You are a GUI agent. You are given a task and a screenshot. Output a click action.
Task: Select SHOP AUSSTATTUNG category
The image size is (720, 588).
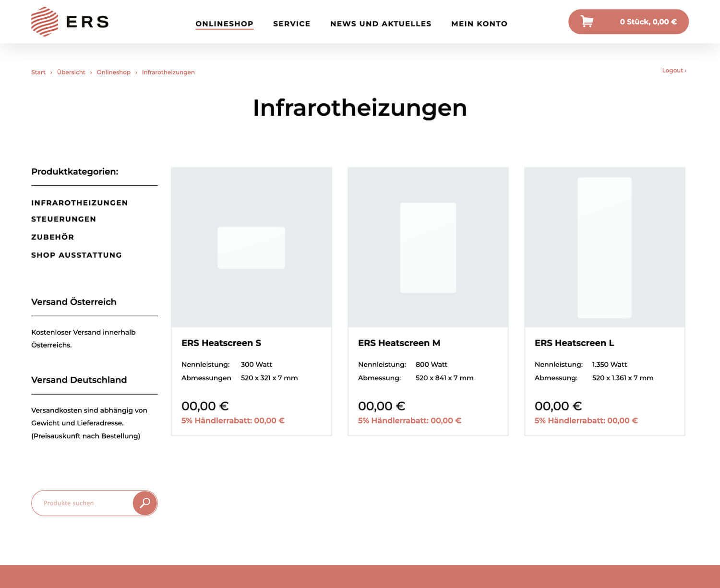click(76, 255)
